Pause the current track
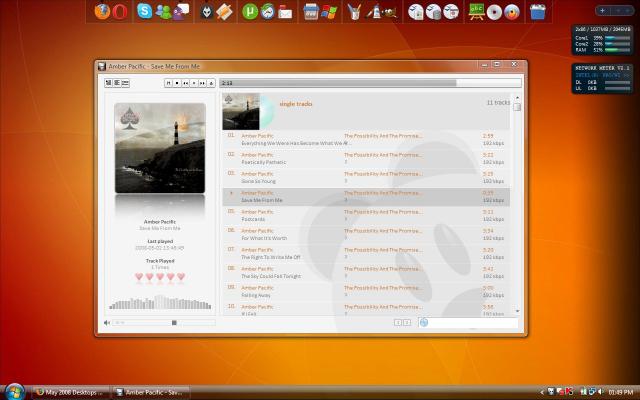Screen dimensions: 640x400 pos(168,83)
